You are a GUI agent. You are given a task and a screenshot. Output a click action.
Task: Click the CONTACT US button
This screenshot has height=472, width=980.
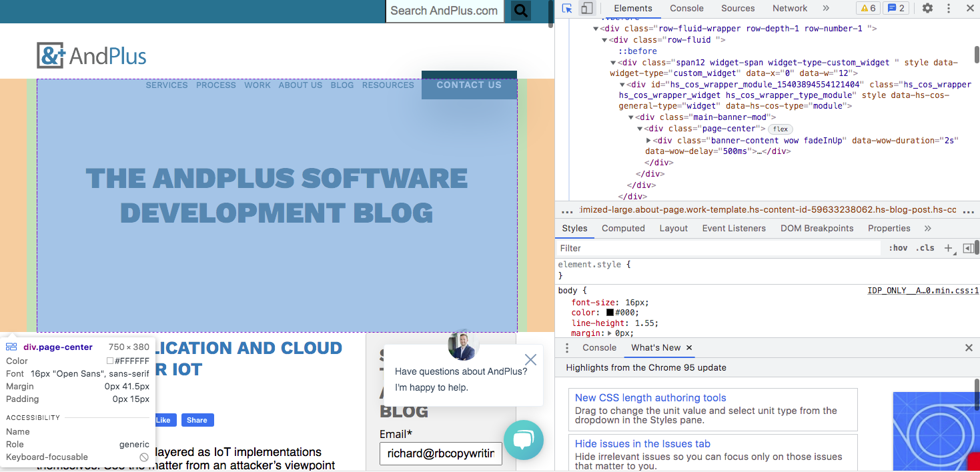point(469,85)
